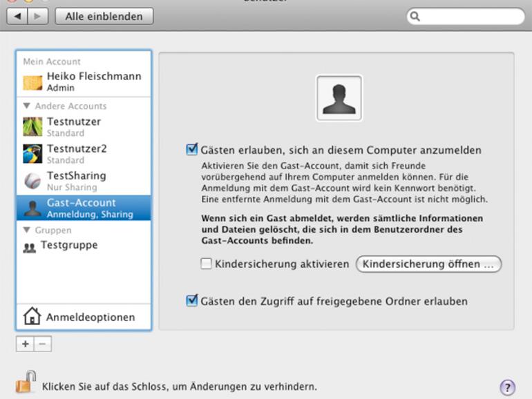Click the house icon beside Anmeldeoptionen

click(32, 316)
